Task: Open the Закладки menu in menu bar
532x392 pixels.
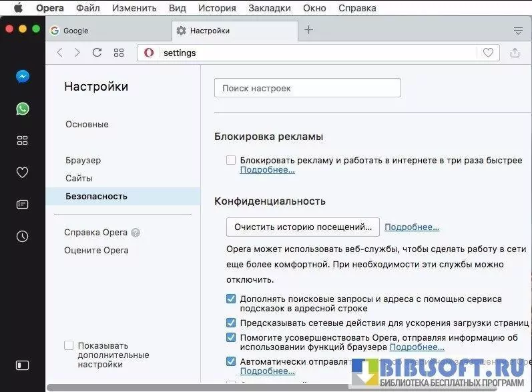Action: [x=269, y=8]
